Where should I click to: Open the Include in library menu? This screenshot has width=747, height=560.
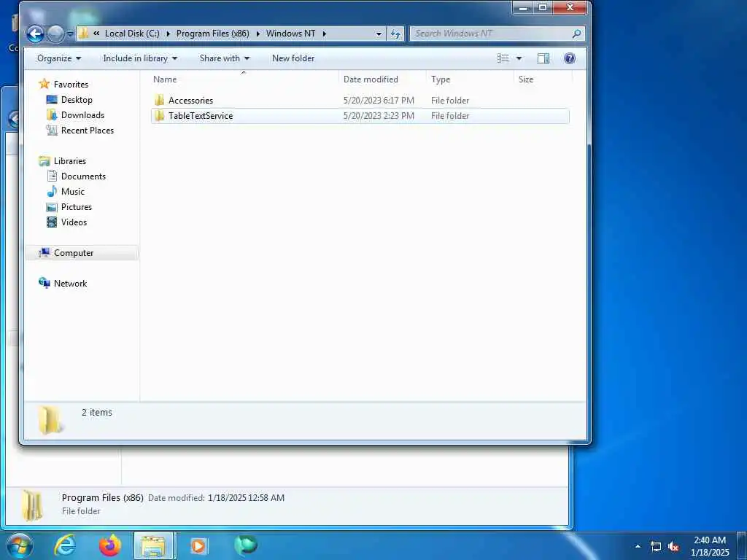coord(140,58)
